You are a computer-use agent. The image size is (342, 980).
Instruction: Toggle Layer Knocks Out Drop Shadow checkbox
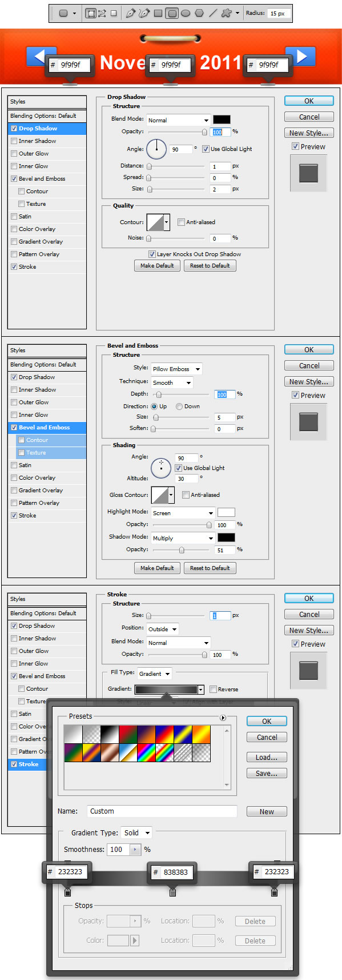click(152, 254)
